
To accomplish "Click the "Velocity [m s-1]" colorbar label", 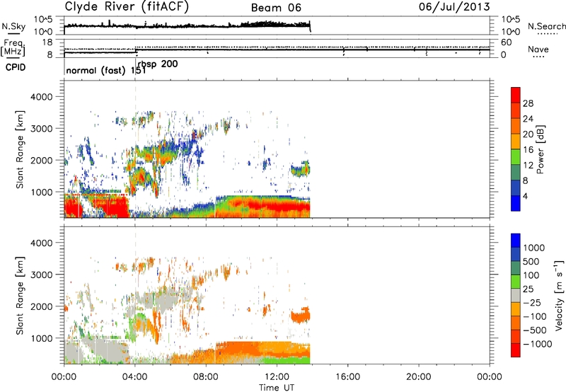I will pyautogui.click(x=559, y=295).
